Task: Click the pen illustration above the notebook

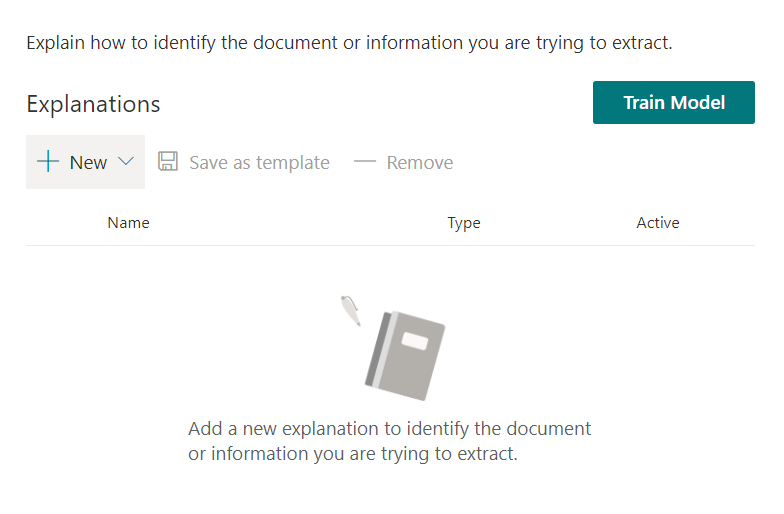Action: click(x=350, y=309)
